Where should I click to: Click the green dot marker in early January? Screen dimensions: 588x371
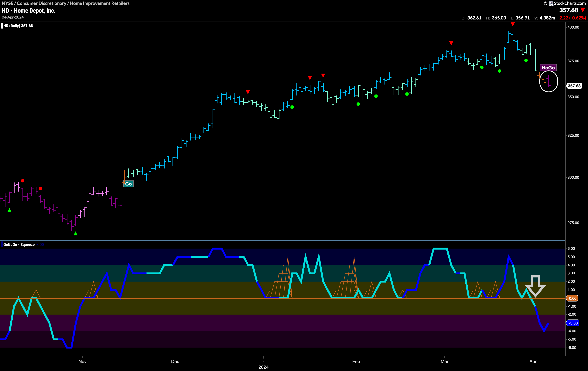[x=292, y=107]
